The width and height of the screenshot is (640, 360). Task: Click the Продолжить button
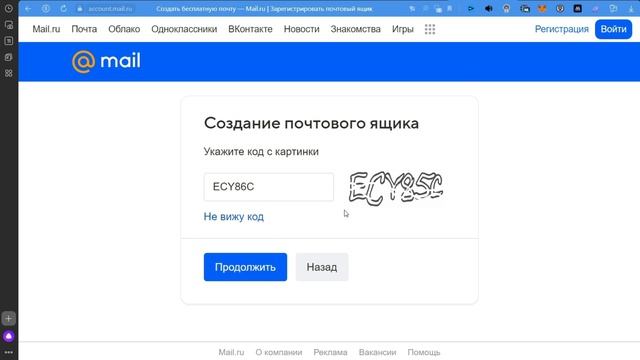coord(245,267)
